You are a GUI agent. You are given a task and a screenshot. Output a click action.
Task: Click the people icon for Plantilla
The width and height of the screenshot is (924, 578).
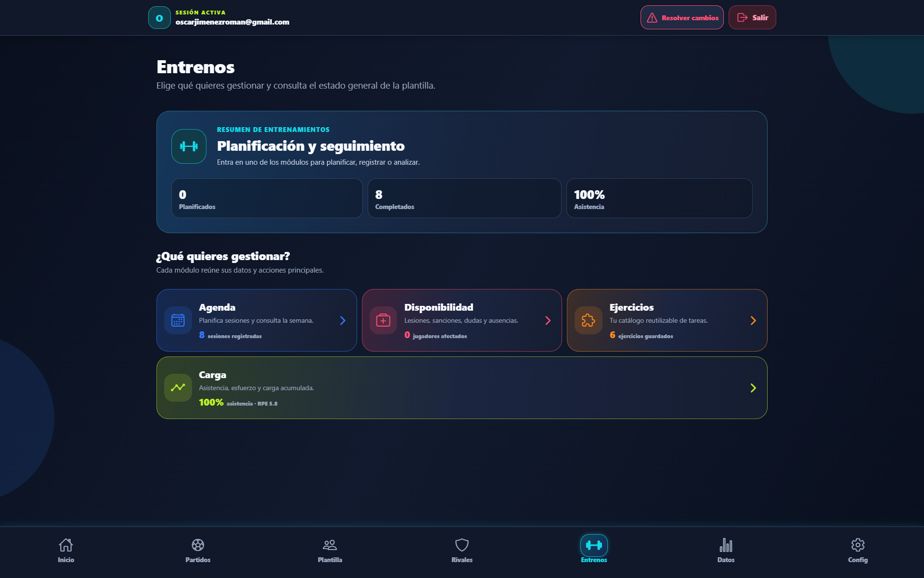click(x=330, y=545)
